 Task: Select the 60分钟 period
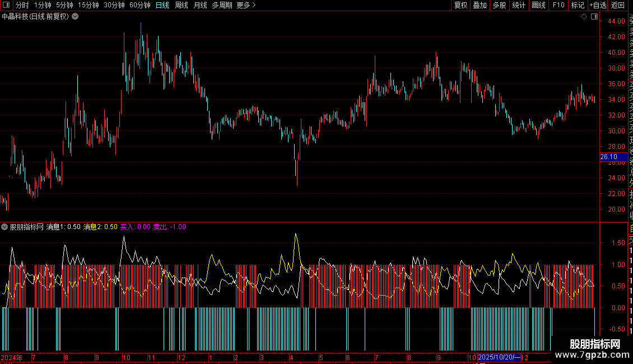(139, 5)
